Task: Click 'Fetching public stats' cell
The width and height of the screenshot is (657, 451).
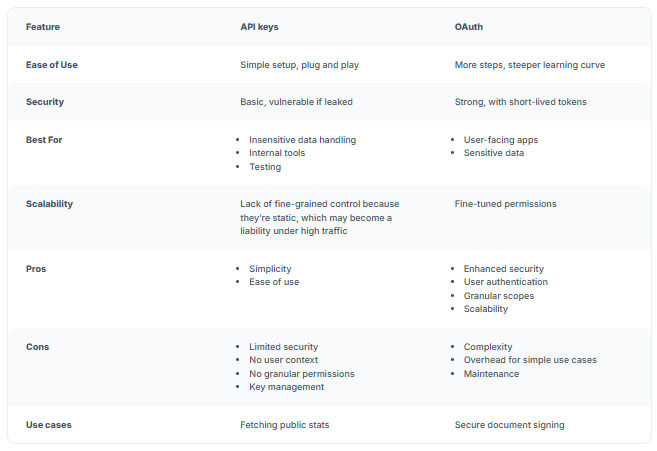Action: coord(284,425)
